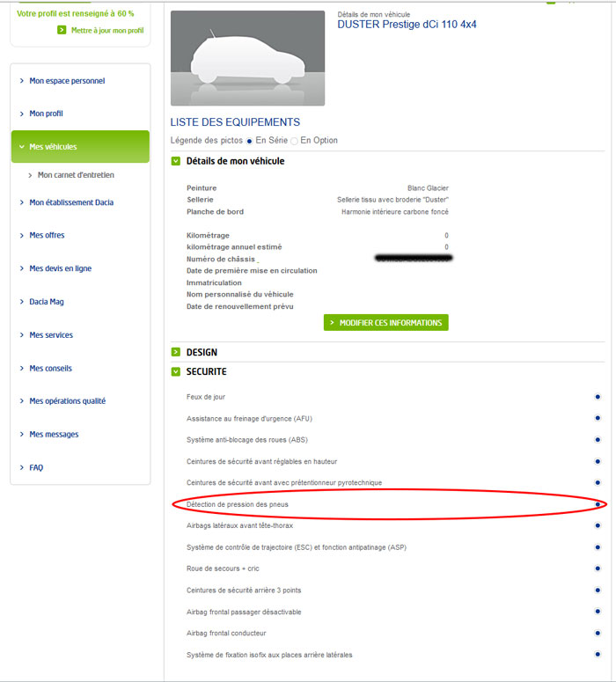
Task: Click the dot for prétentionneur pyrotechnique row
Action: 598,482
